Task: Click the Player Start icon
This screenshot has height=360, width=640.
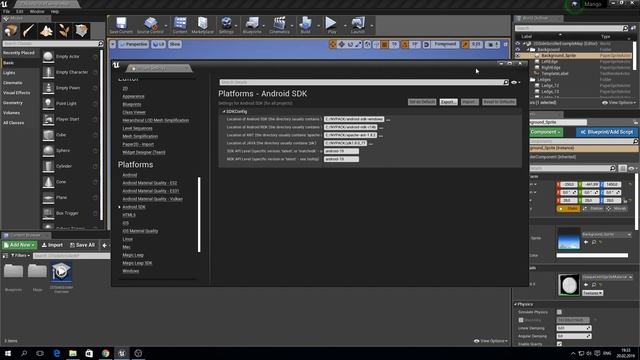Action: pyautogui.click(x=48, y=119)
